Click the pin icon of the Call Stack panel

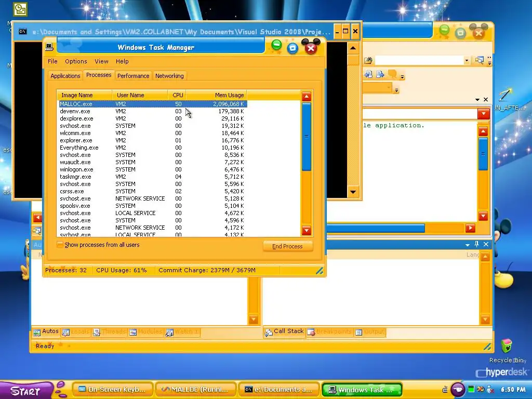click(x=477, y=244)
